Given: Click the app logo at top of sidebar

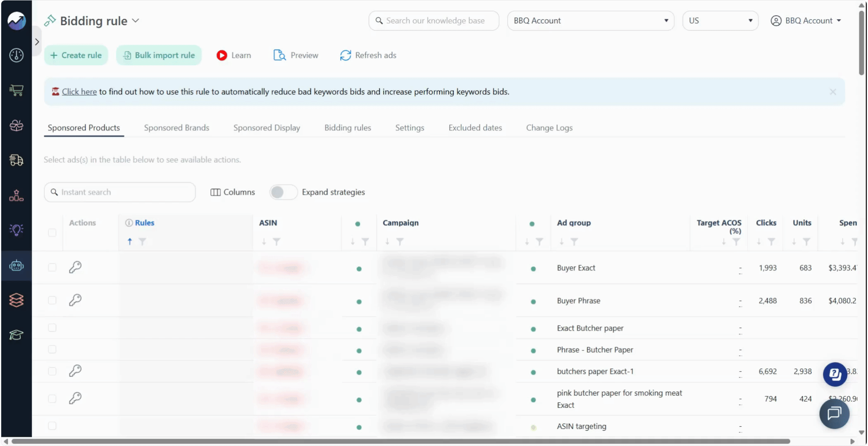Looking at the screenshot, I should coord(17,21).
